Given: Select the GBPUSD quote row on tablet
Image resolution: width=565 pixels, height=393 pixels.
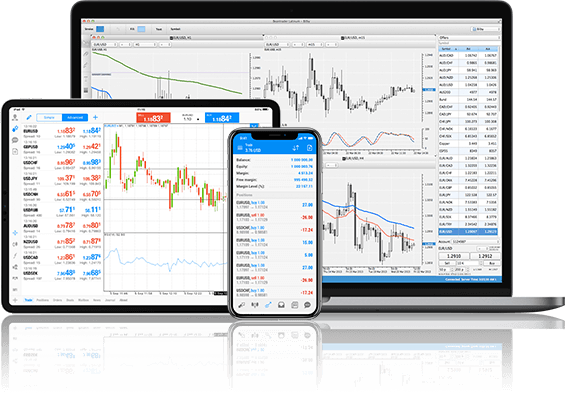Looking at the screenshot, I should [62, 148].
